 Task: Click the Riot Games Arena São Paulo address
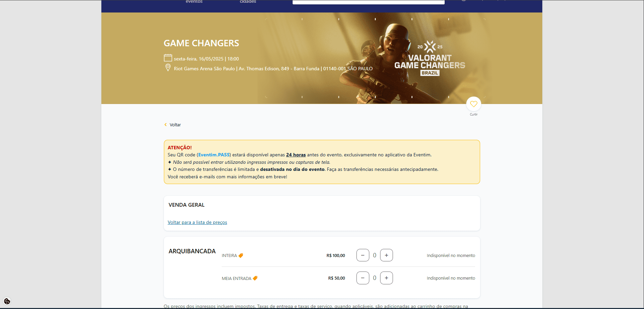pyautogui.click(x=273, y=69)
